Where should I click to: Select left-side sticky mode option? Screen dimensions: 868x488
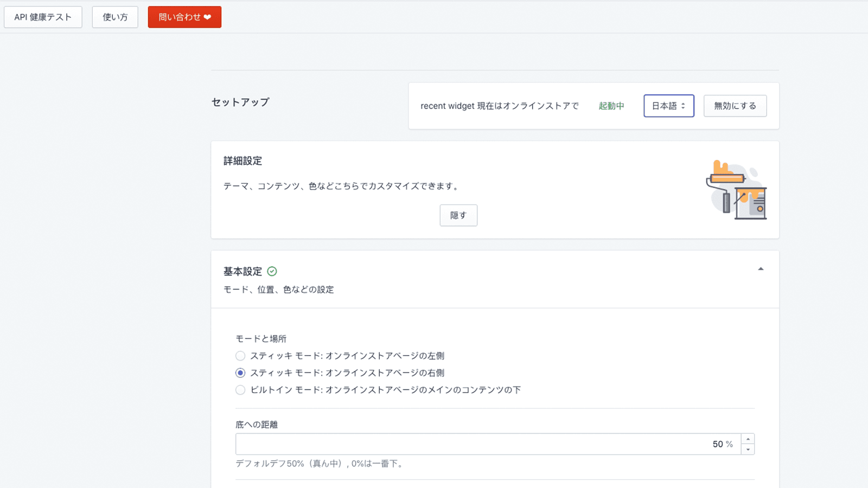(x=240, y=356)
